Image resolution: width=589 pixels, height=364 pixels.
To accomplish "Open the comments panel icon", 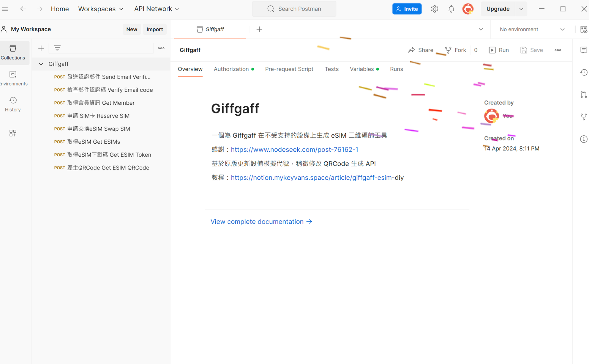I will tap(584, 50).
